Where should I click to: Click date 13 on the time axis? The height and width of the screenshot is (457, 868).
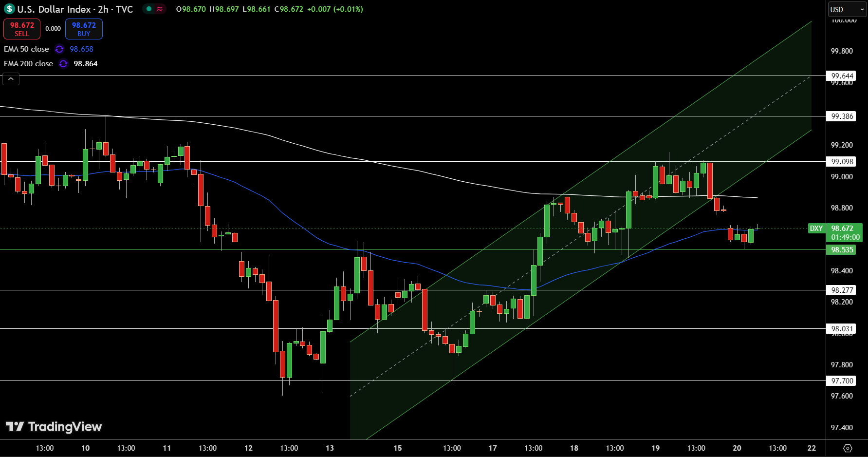[x=330, y=448]
